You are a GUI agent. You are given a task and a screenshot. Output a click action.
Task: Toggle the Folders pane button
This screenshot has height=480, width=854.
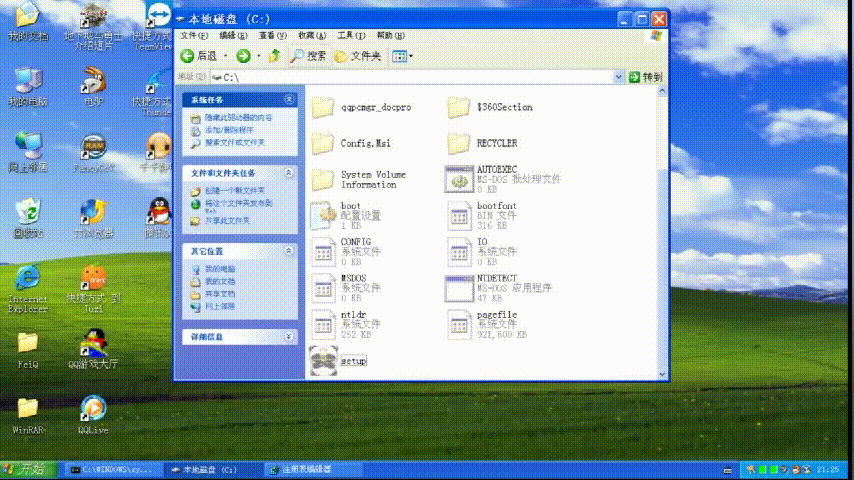(x=358, y=56)
